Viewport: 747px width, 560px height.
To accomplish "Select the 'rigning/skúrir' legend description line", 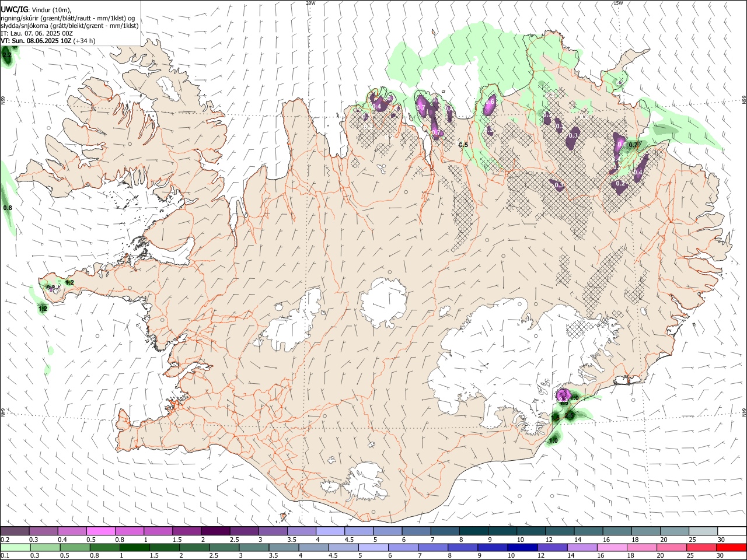I will pos(67,18).
